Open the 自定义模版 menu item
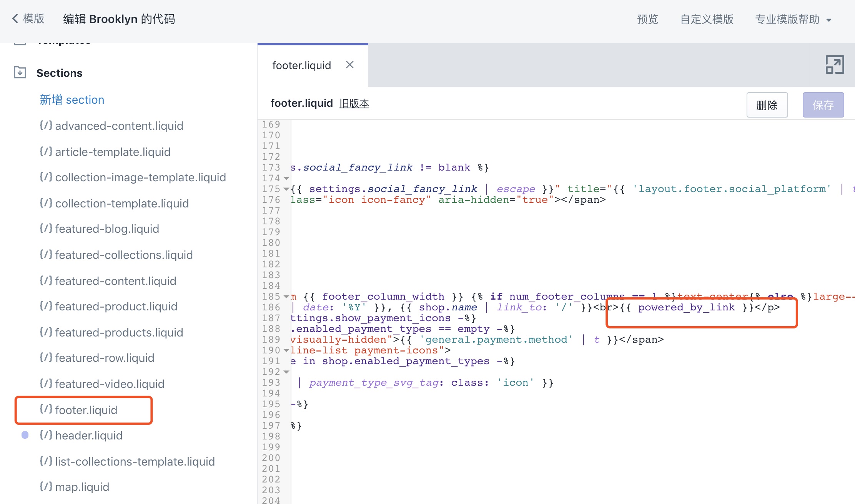 707,19
